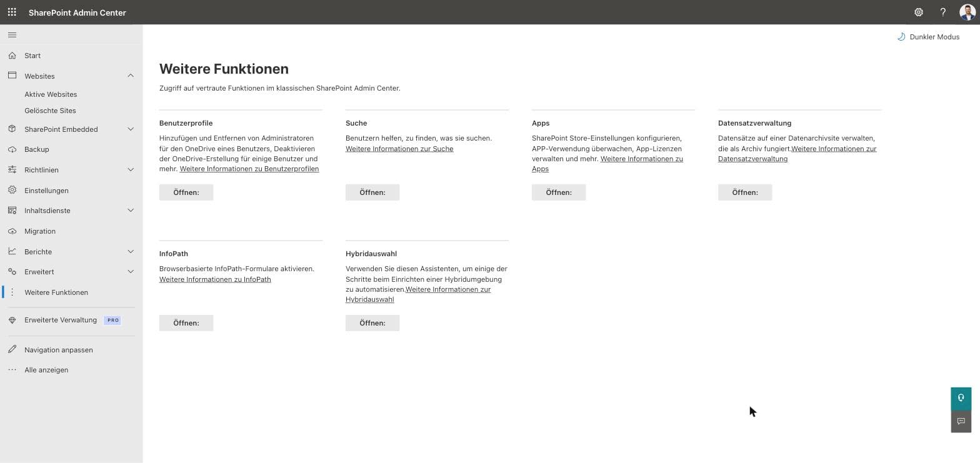The width and height of the screenshot is (980, 463).
Task: Open help question mark icon
Action: coord(943,12)
